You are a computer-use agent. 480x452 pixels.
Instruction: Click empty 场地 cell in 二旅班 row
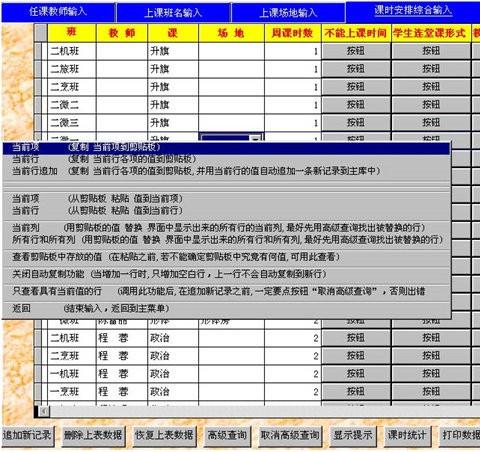[x=231, y=69]
